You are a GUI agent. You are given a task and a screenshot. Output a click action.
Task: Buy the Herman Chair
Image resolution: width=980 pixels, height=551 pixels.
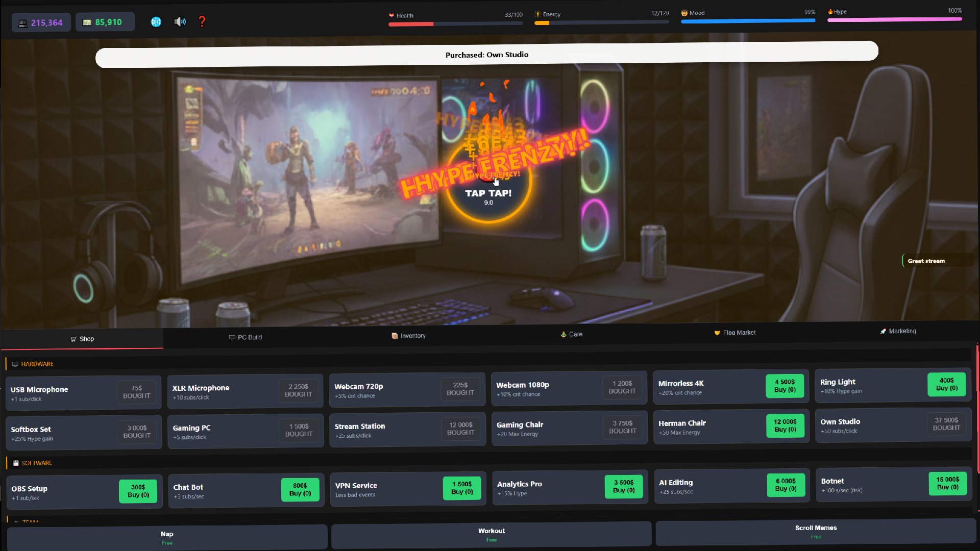785,425
